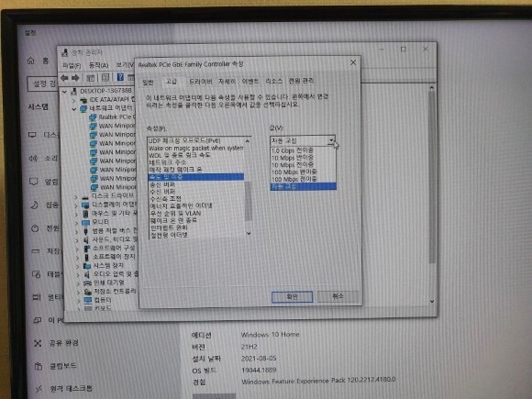The height and width of the screenshot is (399, 532).
Task: Select 에너지 효율적인 이더넷 property
Action: [197, 206]
